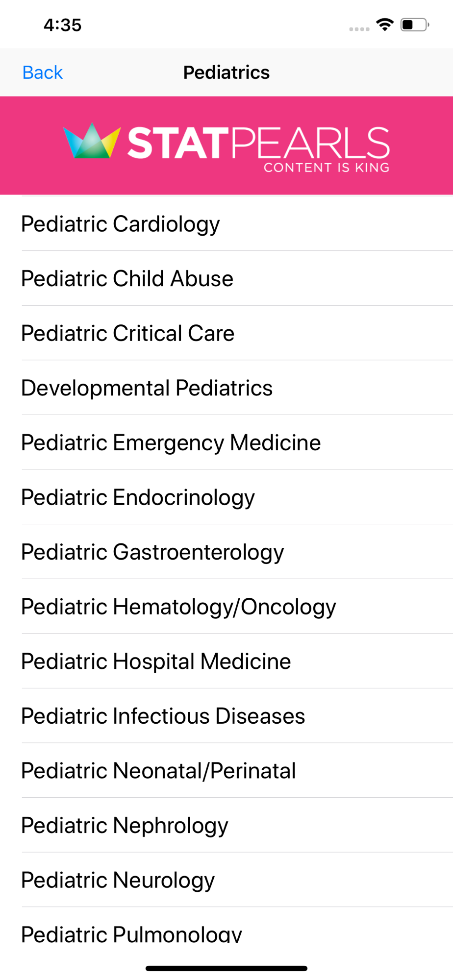Tap the cellular signal dots icon

pos(359,29)
